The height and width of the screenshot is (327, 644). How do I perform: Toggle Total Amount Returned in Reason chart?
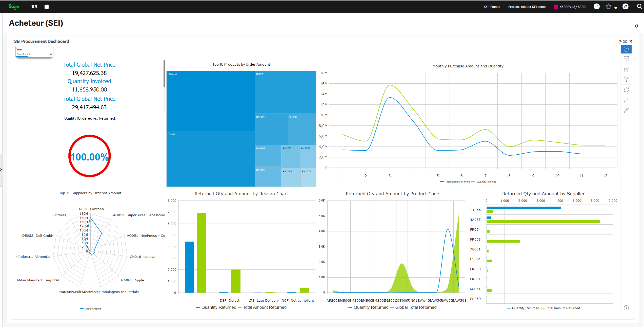262,307
